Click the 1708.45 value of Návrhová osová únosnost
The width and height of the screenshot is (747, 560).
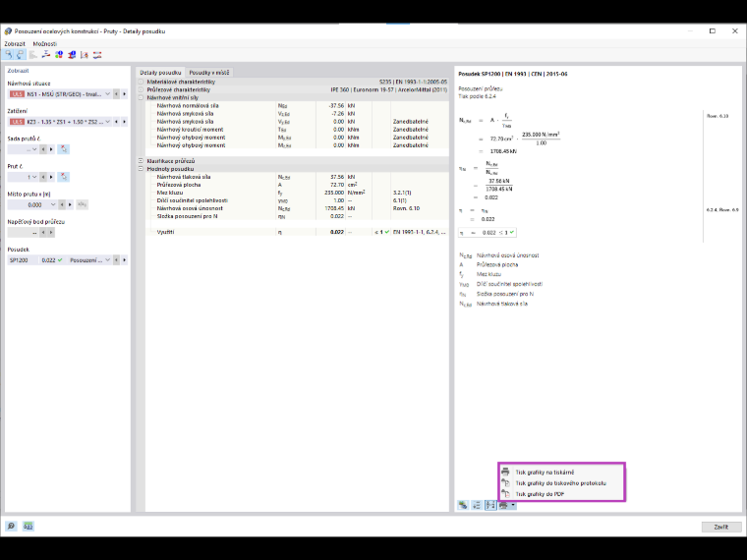[334, 208]
